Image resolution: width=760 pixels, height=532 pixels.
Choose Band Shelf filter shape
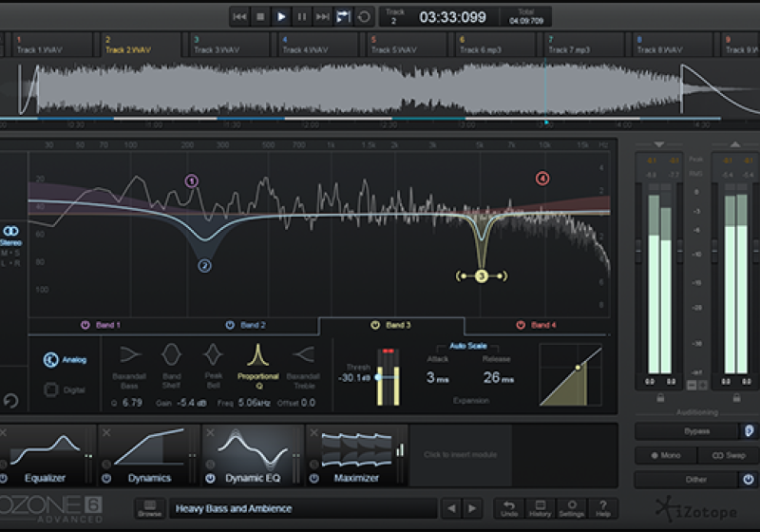pos(172,367)
